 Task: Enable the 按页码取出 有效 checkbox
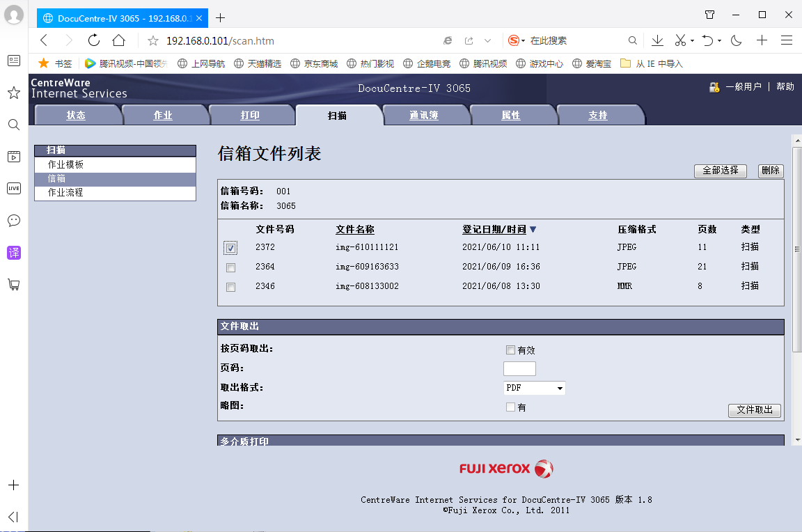pos(510,350)
